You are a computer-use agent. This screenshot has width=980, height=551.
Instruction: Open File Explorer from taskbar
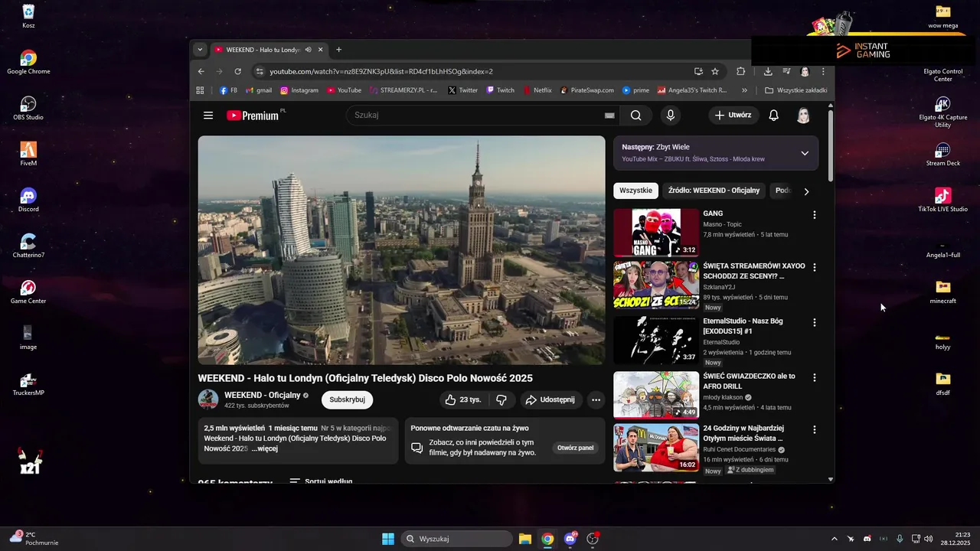point(525,539)
